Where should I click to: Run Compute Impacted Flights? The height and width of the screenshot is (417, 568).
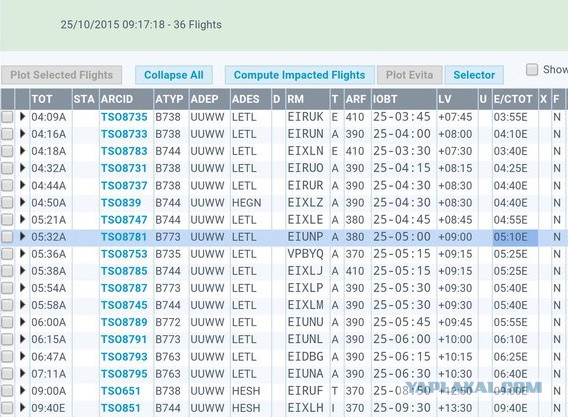pyautogui.click(x=300, y=75)
